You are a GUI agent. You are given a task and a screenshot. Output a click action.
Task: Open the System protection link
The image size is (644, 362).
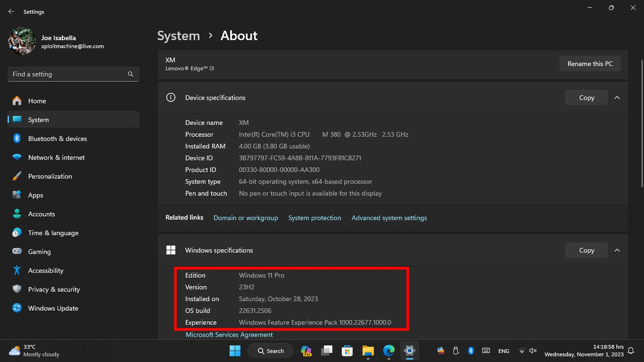pyautogui.click(x=314, y=218)
